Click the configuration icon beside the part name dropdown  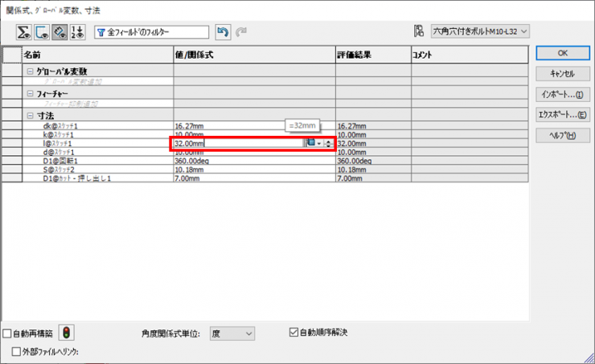point(418,31)
